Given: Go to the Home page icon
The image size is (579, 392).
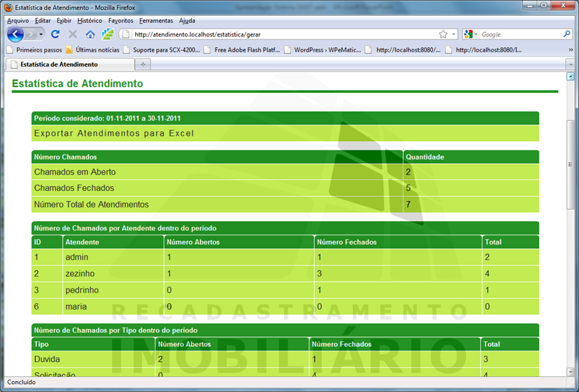Looking at the screenshot, I should click(x=90, y=35).
